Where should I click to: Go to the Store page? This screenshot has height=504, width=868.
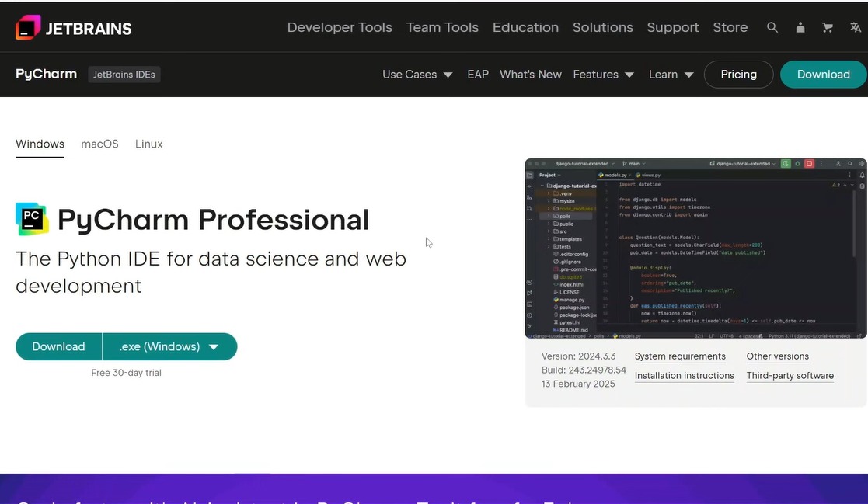point(730,28)
